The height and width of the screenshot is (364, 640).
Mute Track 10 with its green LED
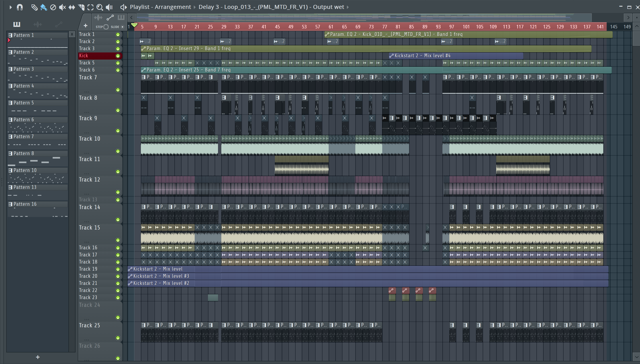pyautogui.click(x=118, y=151)
